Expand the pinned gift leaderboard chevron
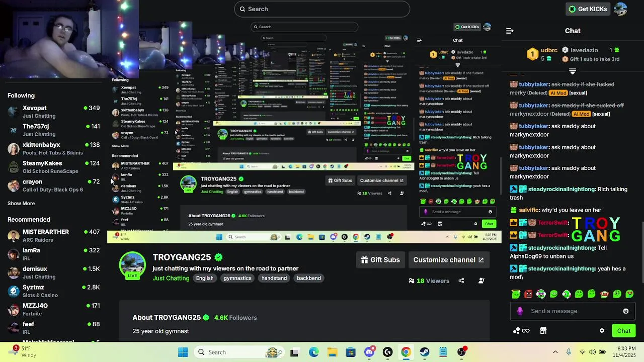 pyautogui.click(x=573, y=71)
